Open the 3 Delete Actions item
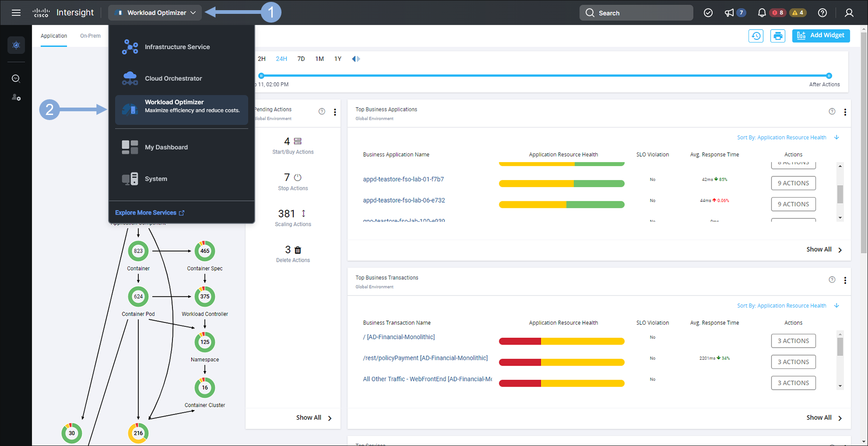The image size is (868, 446). [x=293, y=254]
